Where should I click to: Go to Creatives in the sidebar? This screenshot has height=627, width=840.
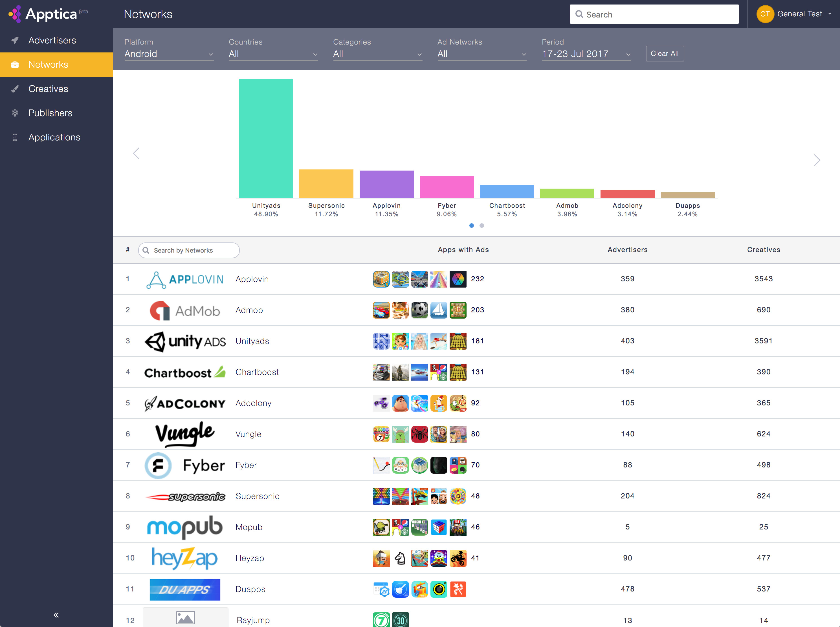(56, 89)
